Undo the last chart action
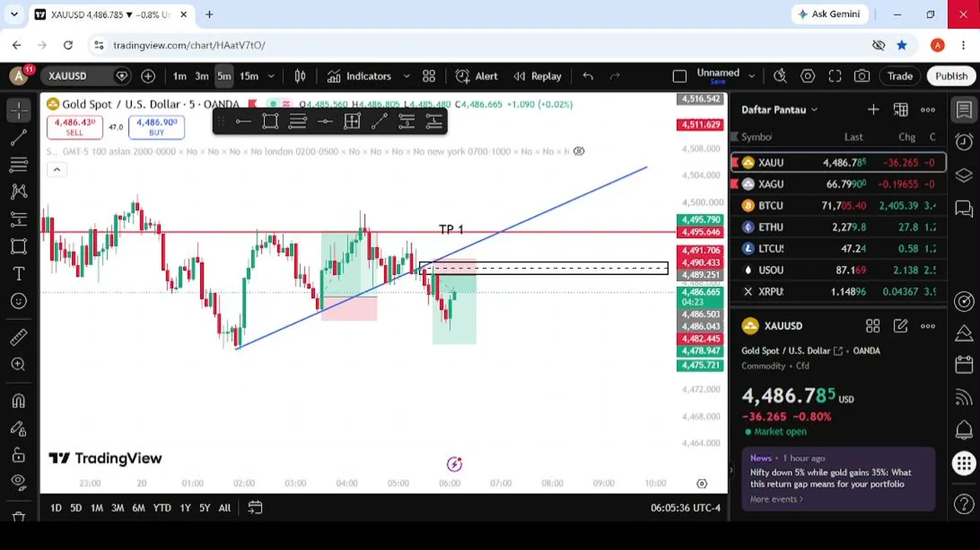 tap(588, 76)
